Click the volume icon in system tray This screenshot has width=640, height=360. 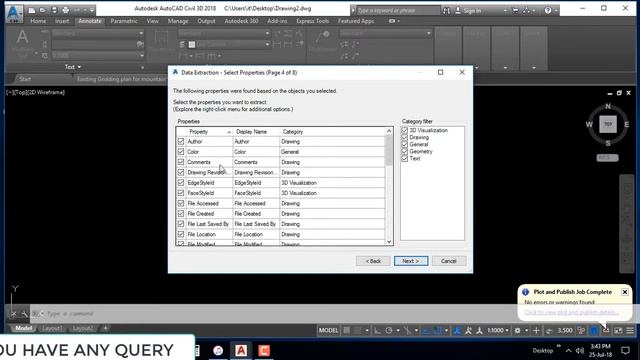(580, 351)
